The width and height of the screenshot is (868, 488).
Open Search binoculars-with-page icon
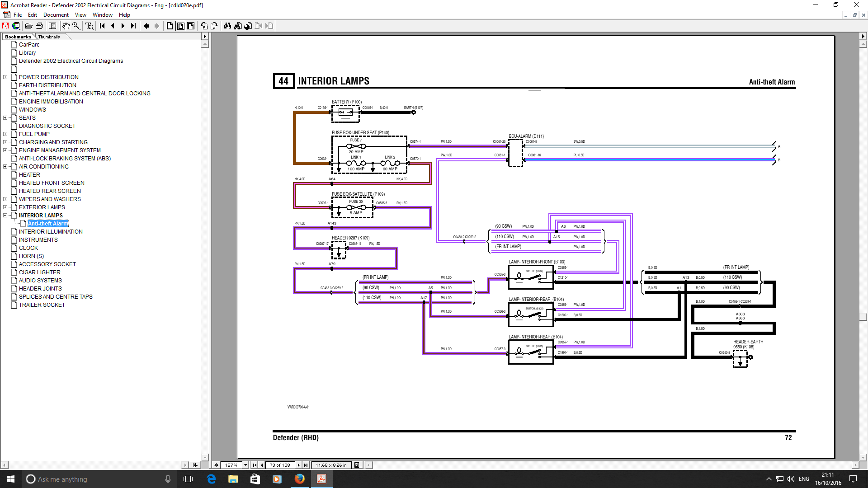[238, 26]
